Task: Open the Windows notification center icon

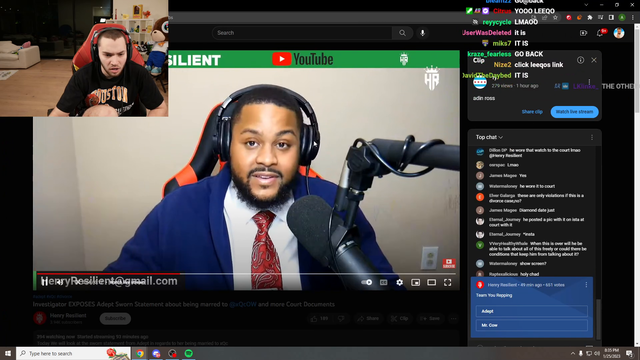Action: (x=629, y=353)
